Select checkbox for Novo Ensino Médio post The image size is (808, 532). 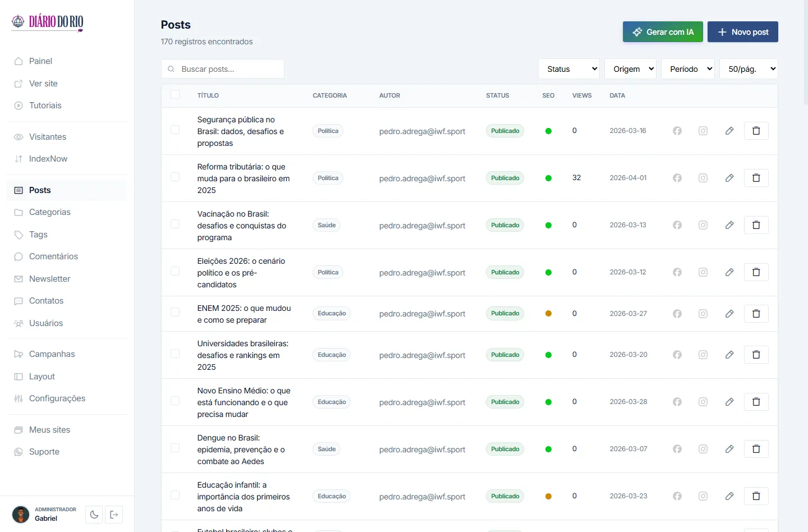click(175, 401)
